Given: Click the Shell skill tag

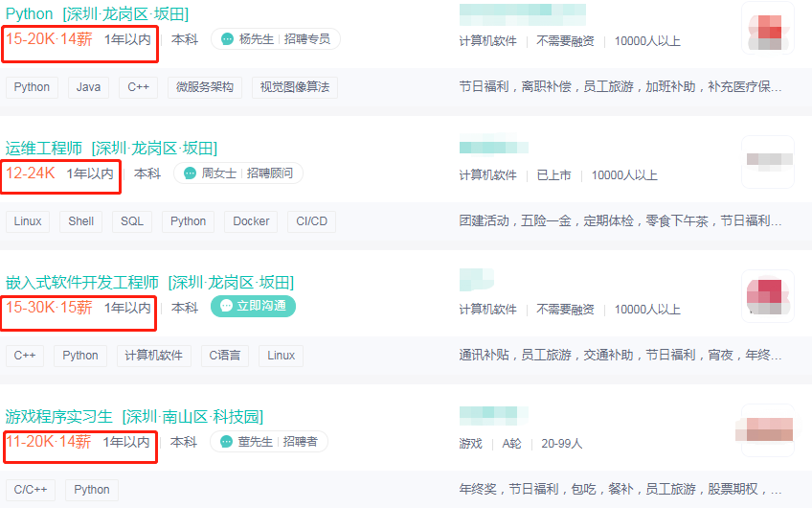Looking at the screenshot, I should (81, 221).
